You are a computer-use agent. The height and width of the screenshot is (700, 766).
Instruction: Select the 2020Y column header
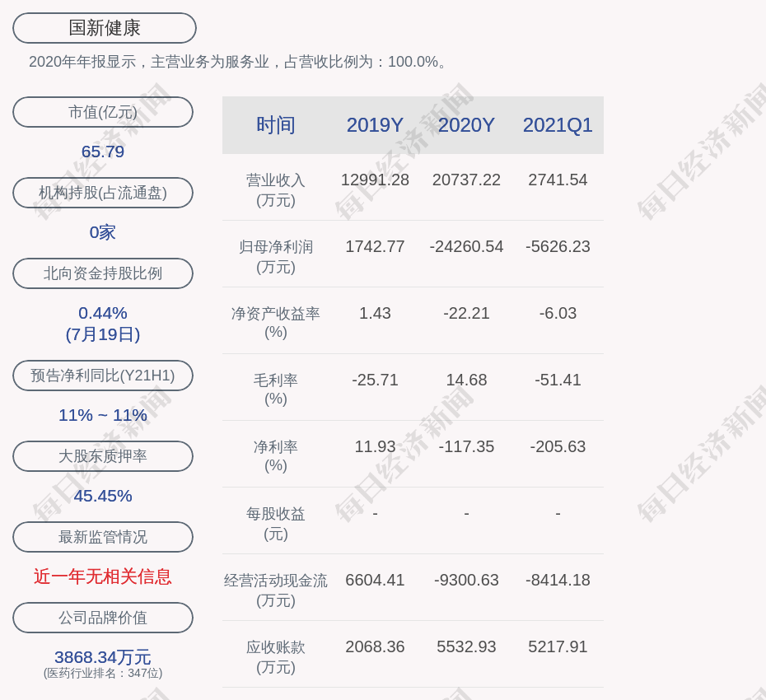466,125
